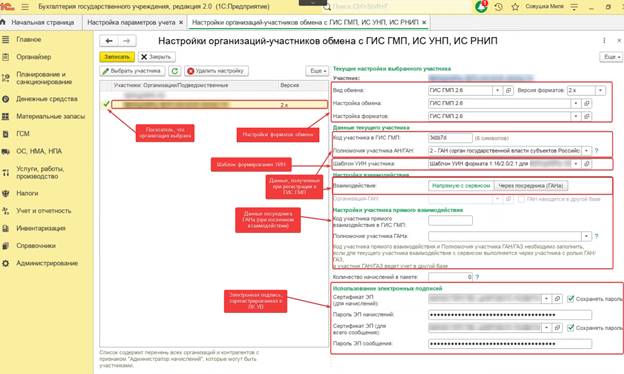Expand the Полномочия участника АН/ГАН dropdown
The image size is (624, 374).
586,151
